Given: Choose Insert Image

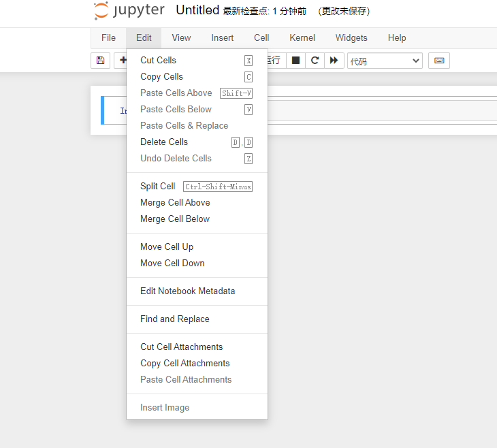Looking at the screenshot, I should 197,407.
